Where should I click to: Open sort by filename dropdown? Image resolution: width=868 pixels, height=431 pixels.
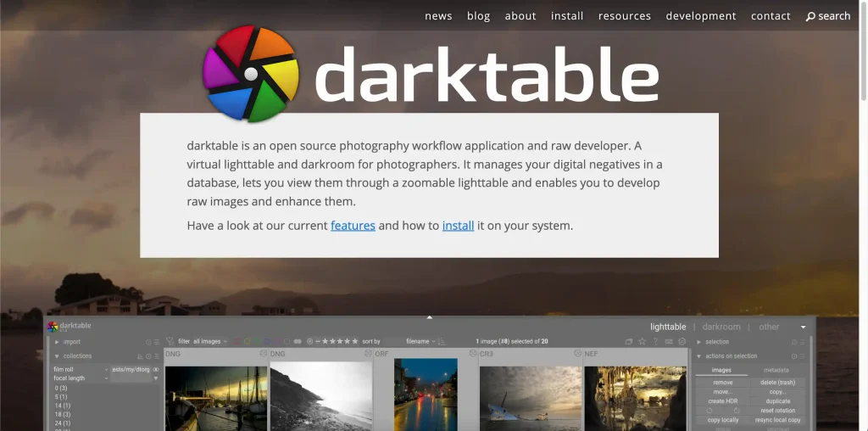click(x=420, y=342)
